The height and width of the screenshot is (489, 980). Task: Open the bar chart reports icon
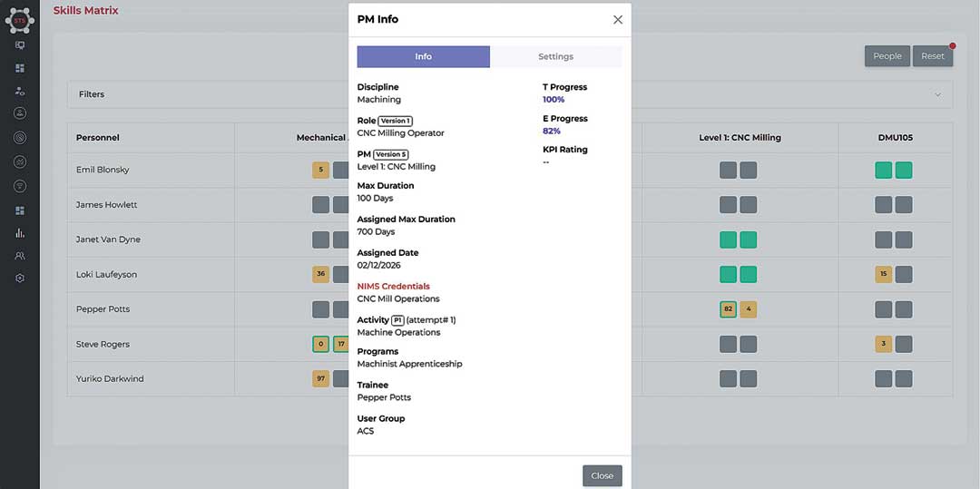tap(20, 233)
